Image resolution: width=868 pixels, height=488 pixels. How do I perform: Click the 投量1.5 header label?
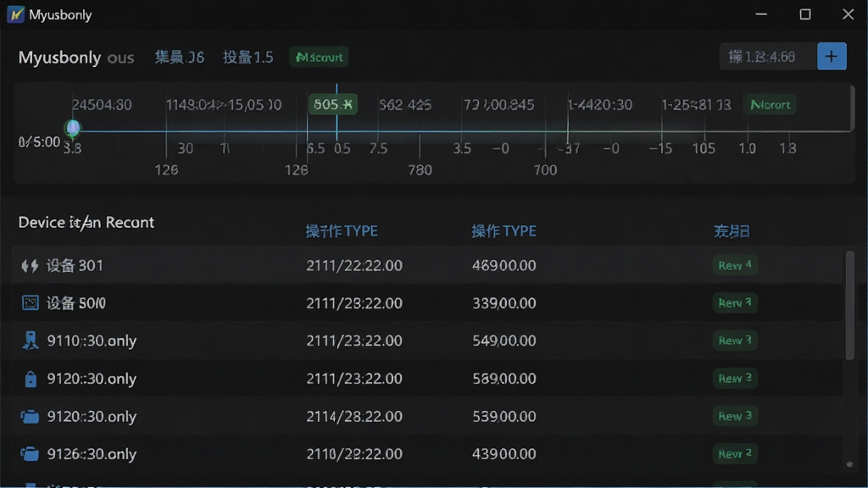pos(248,57)
